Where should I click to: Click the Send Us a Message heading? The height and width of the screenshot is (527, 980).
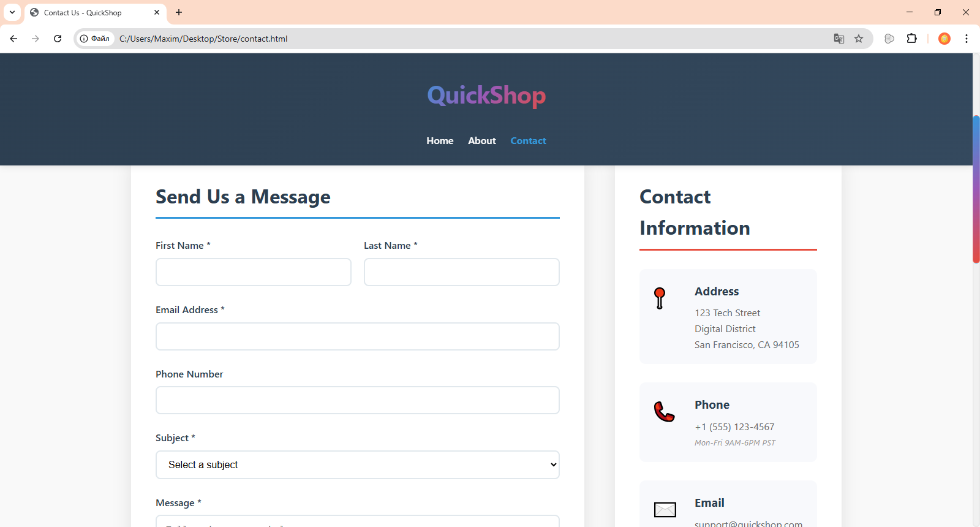(243, 197)
